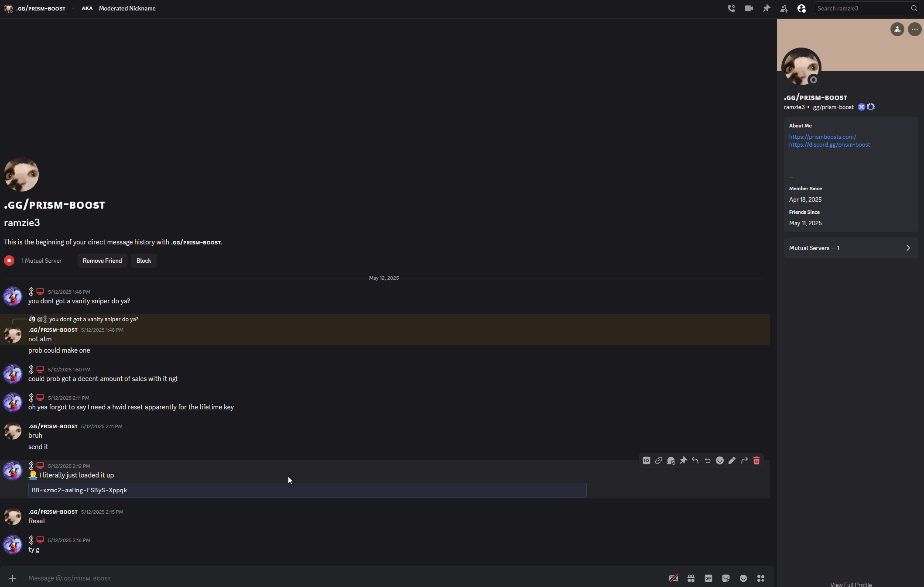This screenshot has height=587, width=924.
Task: Click the 'Reset' message author .gg/prism-boost
Action: click(53, 512)
